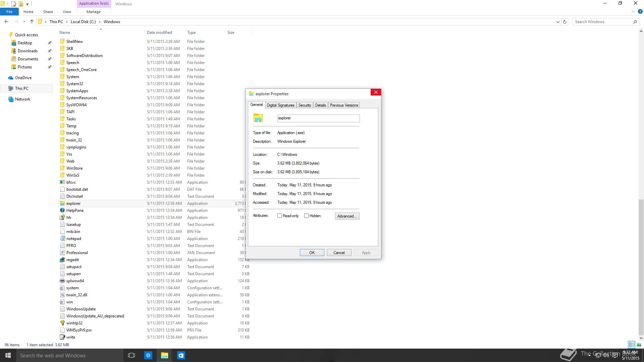Open recent locations dropdown arrow
The width and height of the screenshot is (644, 362).
[x=24, y=22]
